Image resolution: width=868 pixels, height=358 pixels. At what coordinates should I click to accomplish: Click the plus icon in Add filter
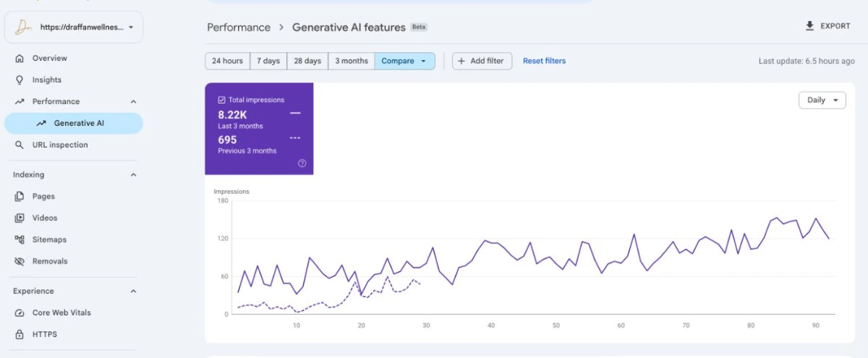click(461, 61)
